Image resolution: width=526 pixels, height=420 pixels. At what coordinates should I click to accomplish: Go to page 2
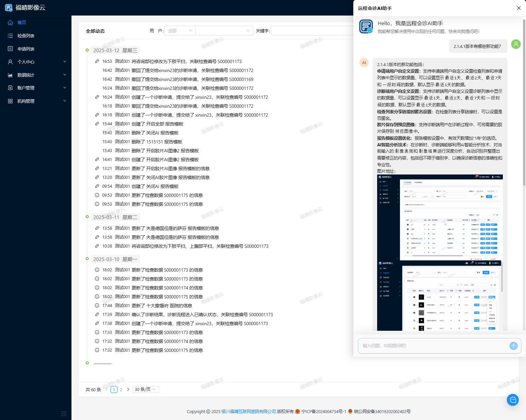[x=121, y=390]
